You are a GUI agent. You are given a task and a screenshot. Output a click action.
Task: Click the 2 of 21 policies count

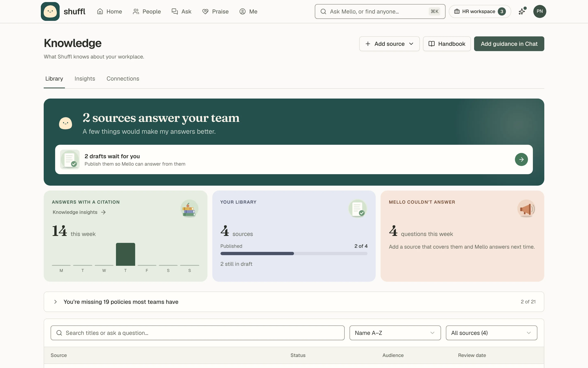(x=528, y=302)
